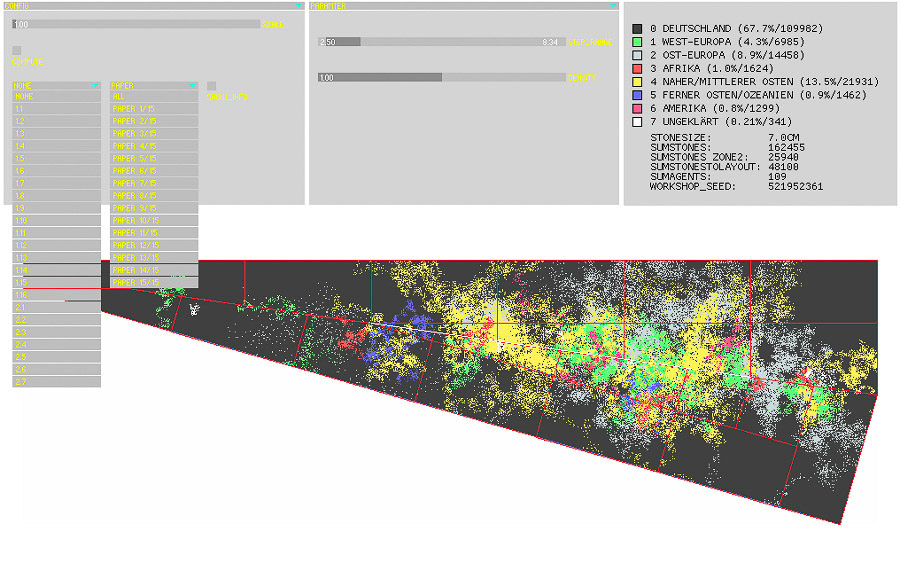Select PAPER 2/15

click(x=154, y=121)
